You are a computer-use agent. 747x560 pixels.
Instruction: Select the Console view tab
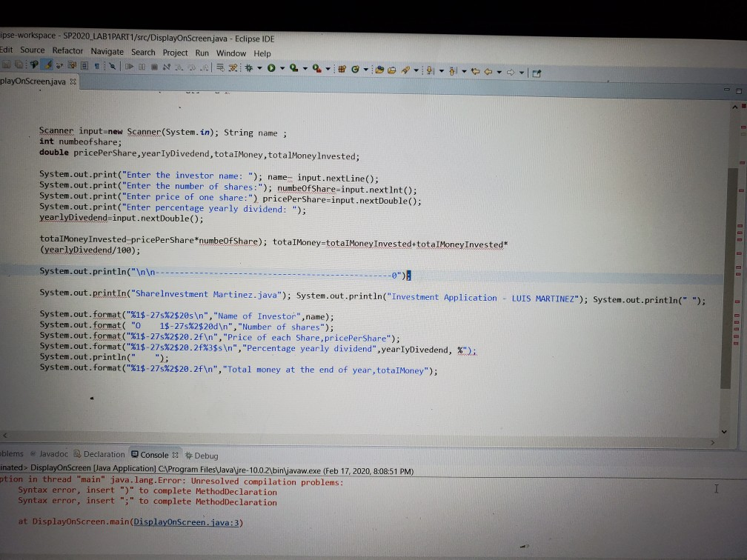150,455
